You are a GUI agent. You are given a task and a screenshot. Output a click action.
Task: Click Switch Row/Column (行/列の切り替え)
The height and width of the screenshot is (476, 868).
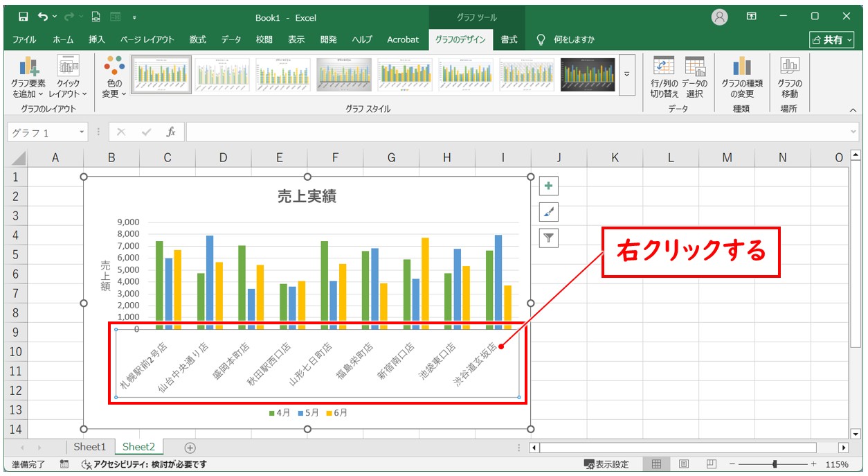click(664, 78)
